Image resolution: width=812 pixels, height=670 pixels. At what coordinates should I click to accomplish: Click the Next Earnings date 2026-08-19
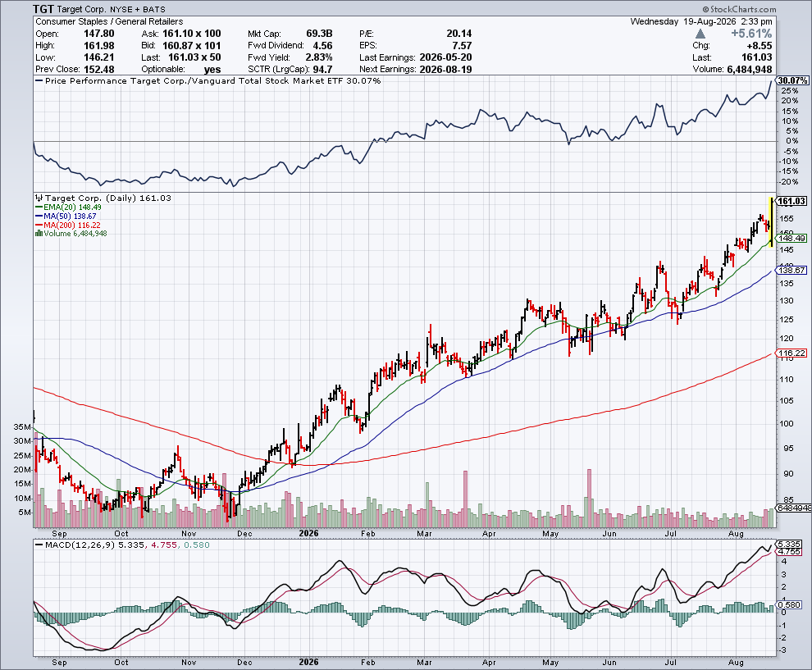pos(445,70)
